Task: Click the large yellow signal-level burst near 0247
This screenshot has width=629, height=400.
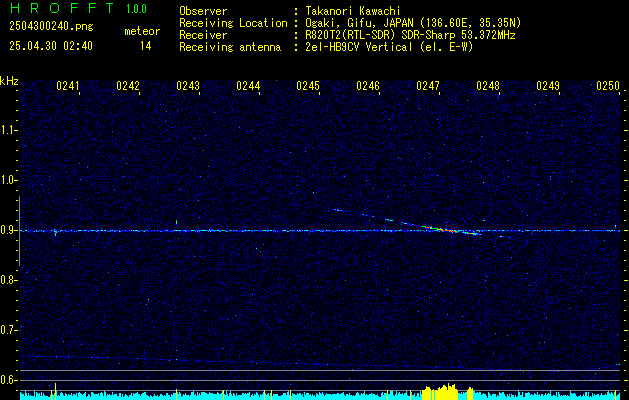Action: [x=440, y=392]
